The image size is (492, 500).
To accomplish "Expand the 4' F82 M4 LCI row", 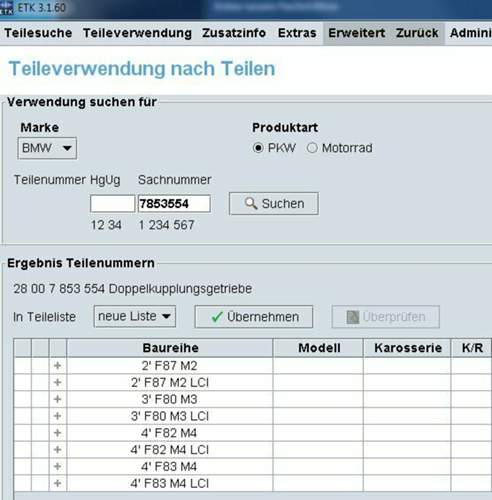I will 57,450.
